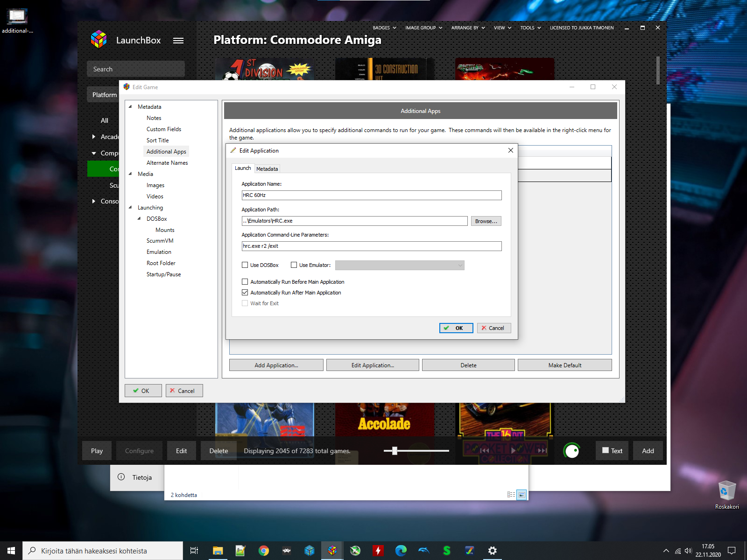Open the emulator selection dropdown
The width and height of the screenshot is (747, 560).
point(400,265)
